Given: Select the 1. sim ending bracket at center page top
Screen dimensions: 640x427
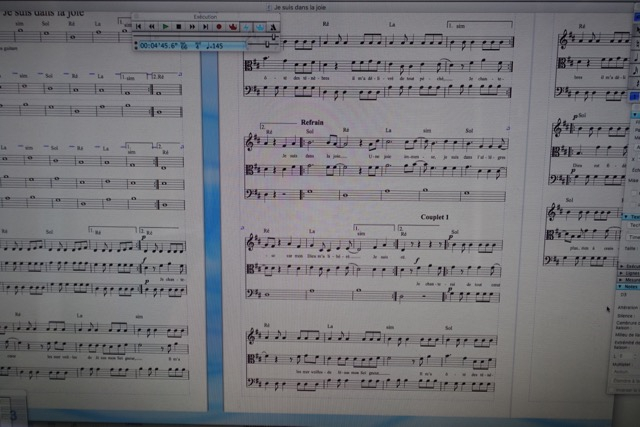Looking at the screenshot, I should [480, 25].
